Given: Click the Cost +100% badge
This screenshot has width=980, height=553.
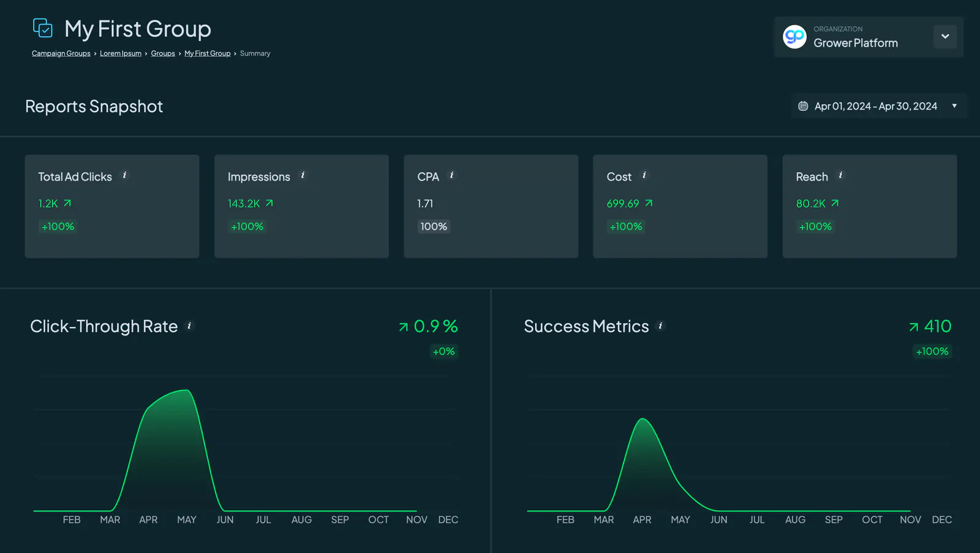Looking at the screenshot, I should pos(626,227).
